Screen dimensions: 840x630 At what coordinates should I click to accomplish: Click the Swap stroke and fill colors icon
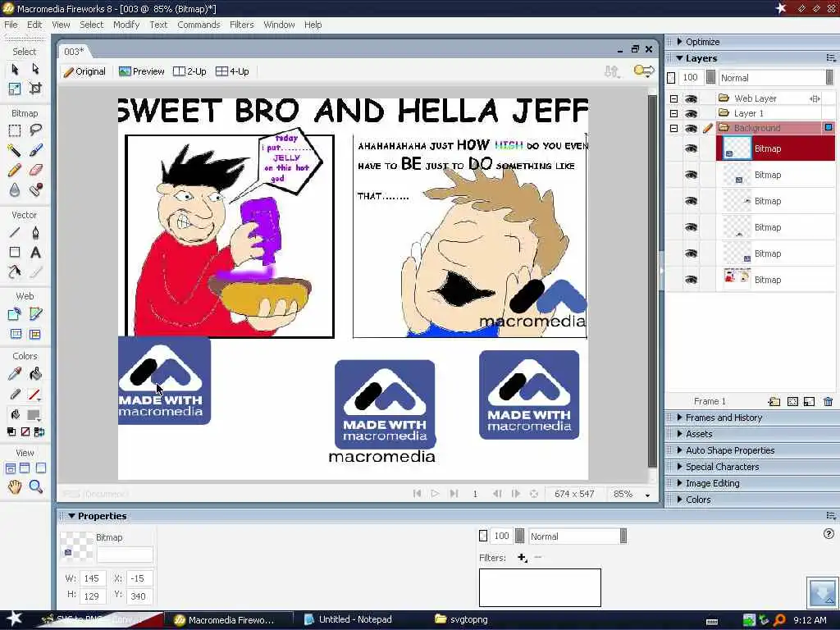(39, 431)
